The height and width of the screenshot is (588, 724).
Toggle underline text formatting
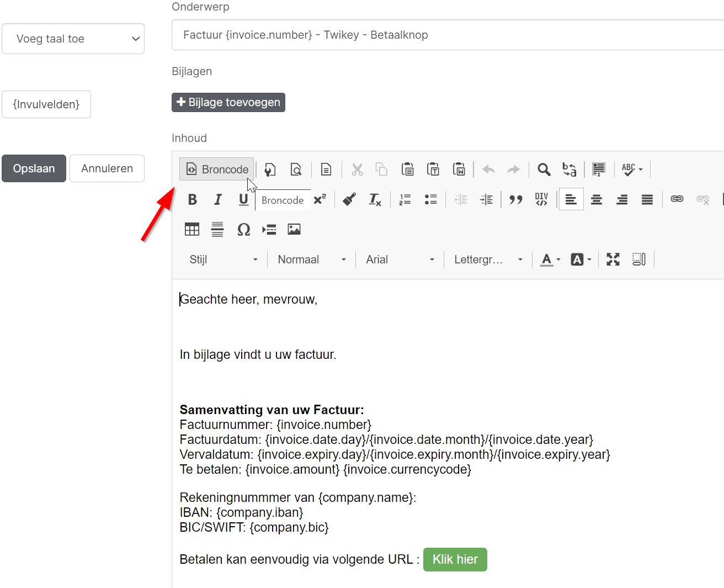coord(243,200)
